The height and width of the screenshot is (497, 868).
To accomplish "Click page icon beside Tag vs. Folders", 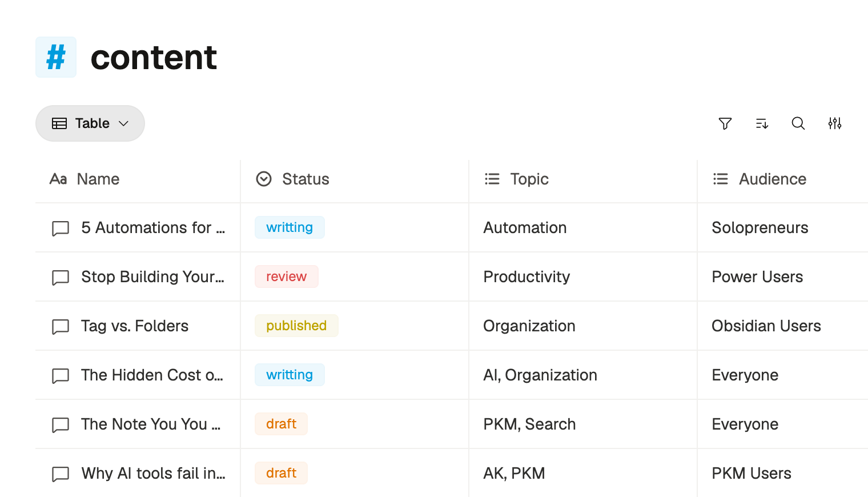I will tap(61, 326).
